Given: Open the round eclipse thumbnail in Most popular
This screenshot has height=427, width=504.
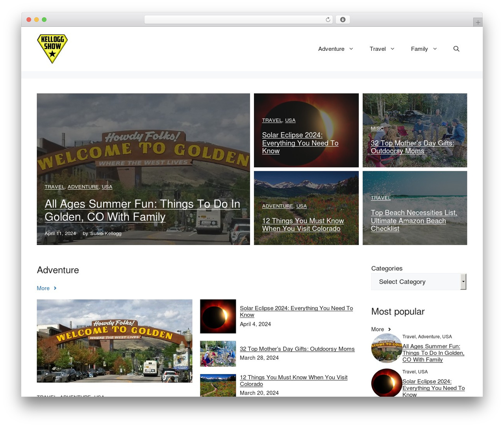Looking at the screenshot, I should pos(387,382).
